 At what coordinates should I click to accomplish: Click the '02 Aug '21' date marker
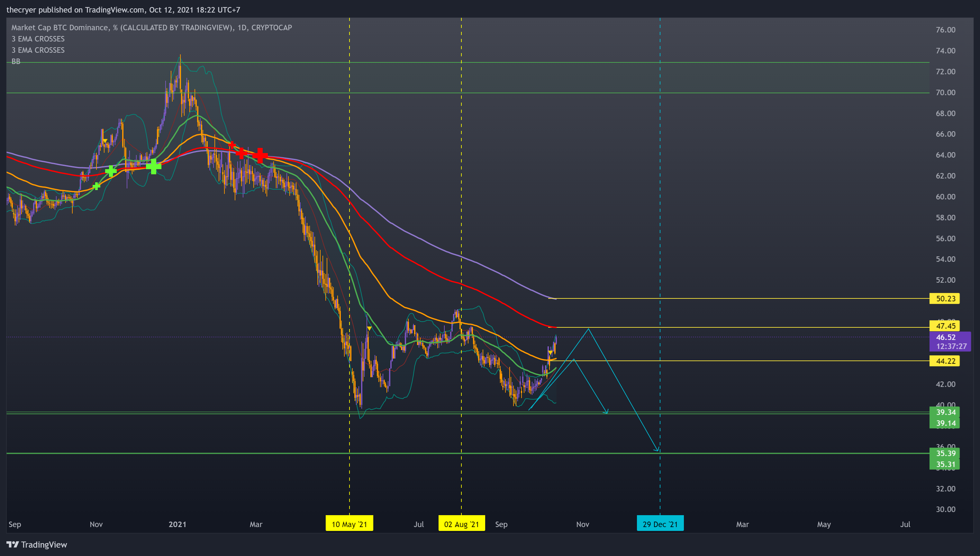pyautogui.click(x=462, y=524)
